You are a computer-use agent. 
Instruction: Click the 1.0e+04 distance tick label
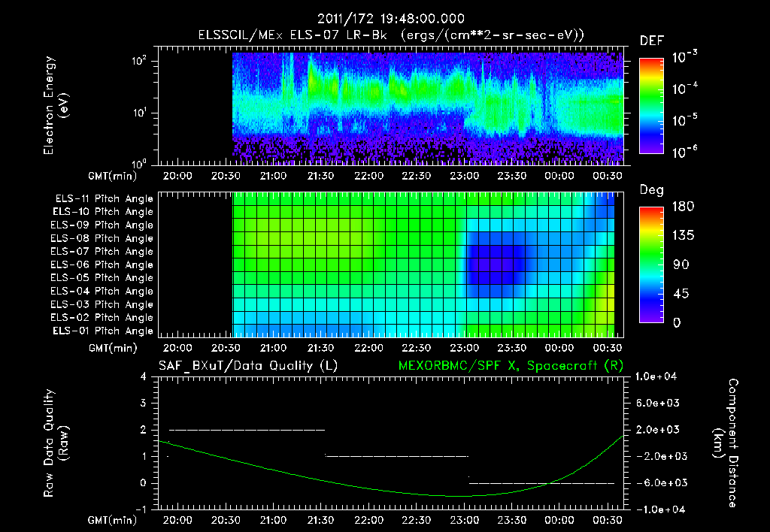pos(656,376)
